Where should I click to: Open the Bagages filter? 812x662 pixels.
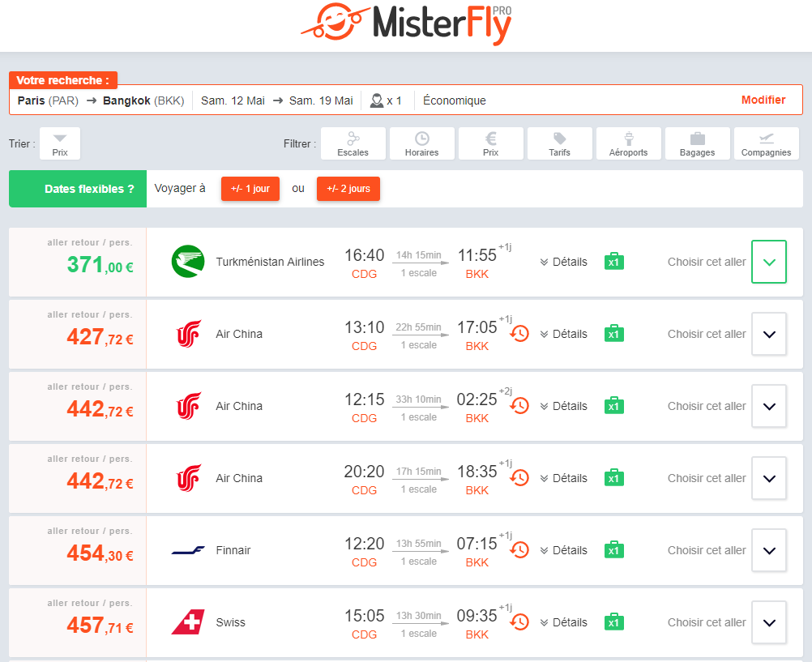(x=698, y=143)
